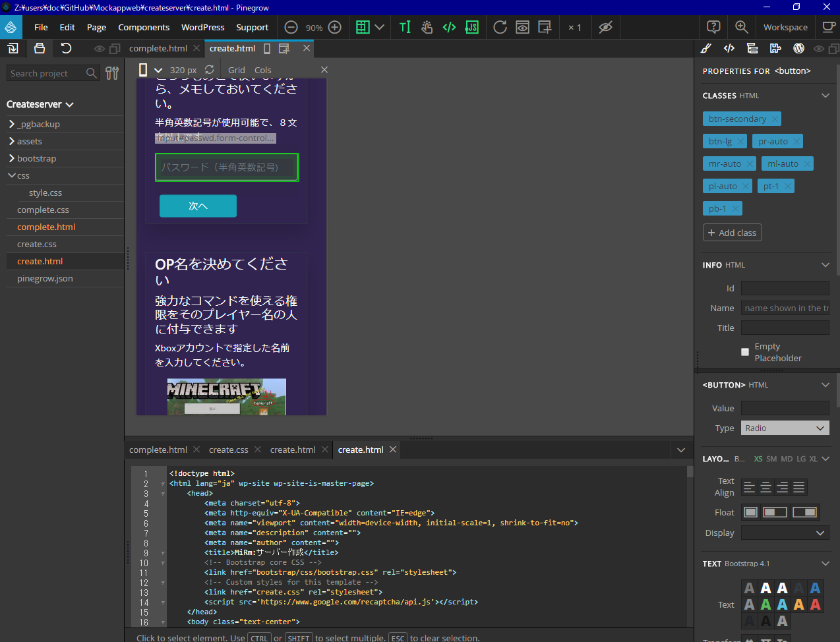
Task: Click the Add class button
Action: pyautogui.click(x=732, y=233)
